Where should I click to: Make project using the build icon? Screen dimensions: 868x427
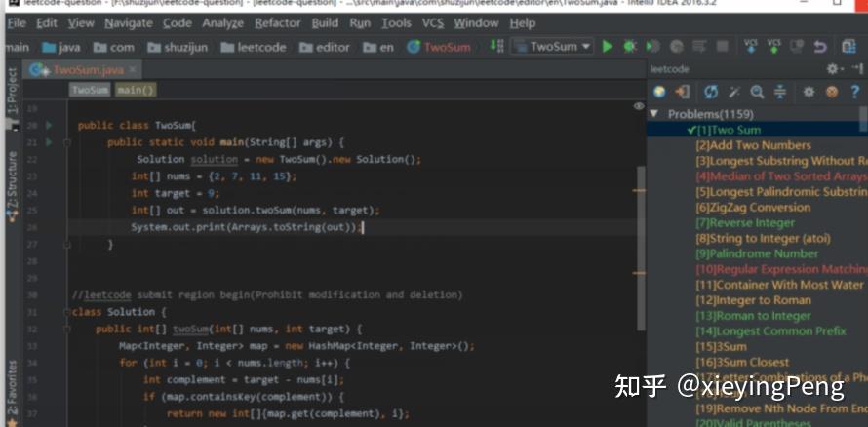tap(496, 47)
